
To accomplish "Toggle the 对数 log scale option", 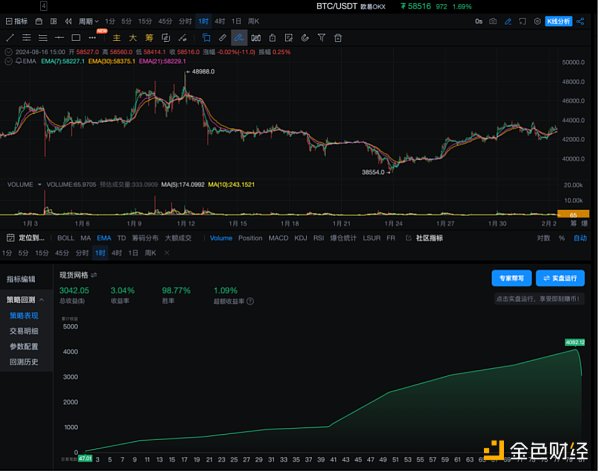I will coord(543,238).
